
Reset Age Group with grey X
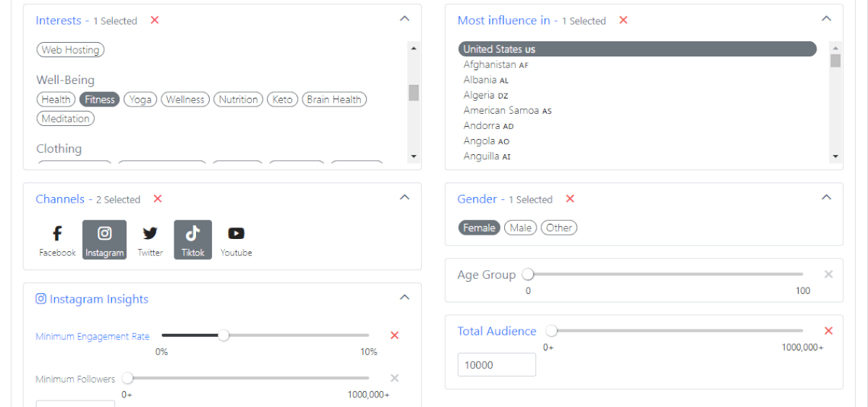pyautogui.click(x=829, y=274)
